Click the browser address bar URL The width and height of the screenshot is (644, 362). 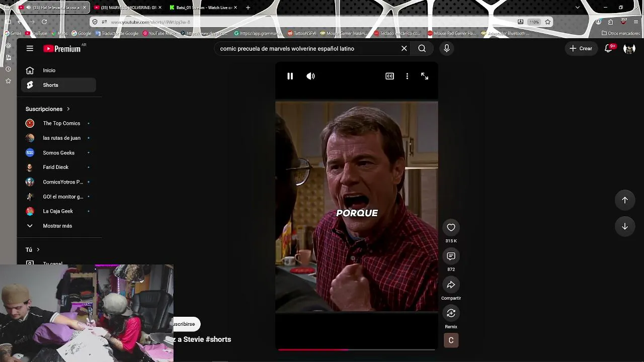click(150, 22)
